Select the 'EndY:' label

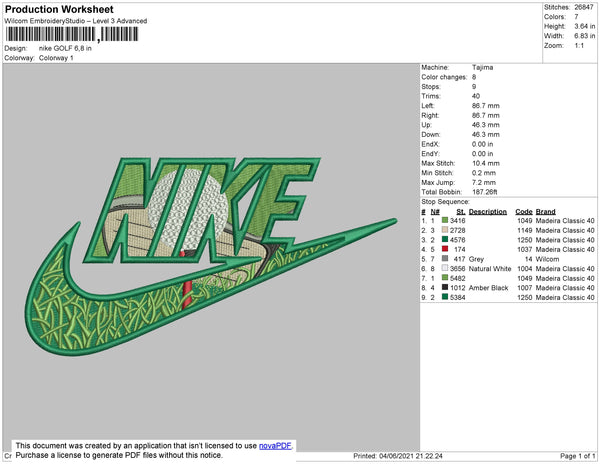coord(430,153)
